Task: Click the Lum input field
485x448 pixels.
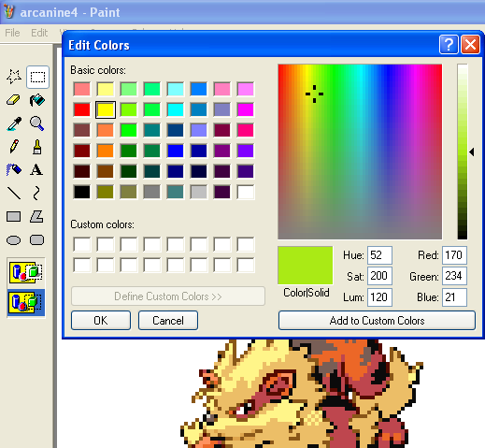Action: 379,297
